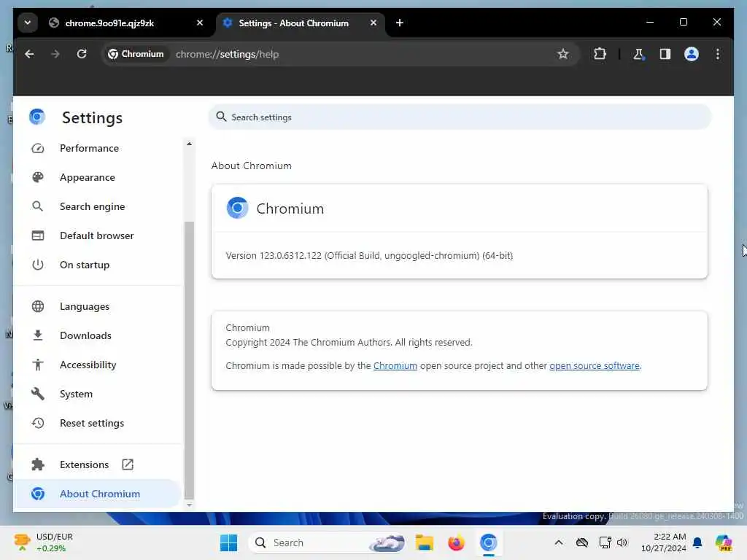Open Languages settings
This screenshot has height=560, width=747.
(98, 306)
